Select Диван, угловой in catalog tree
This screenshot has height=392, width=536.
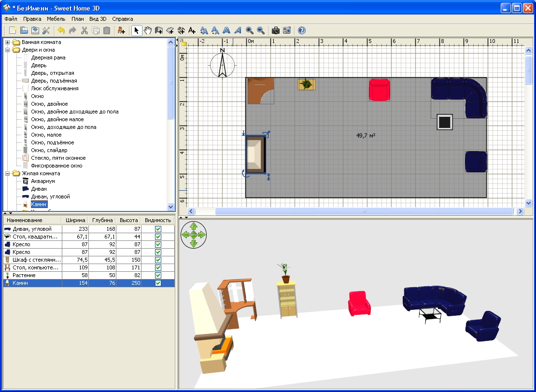click(x=50, y=196)
